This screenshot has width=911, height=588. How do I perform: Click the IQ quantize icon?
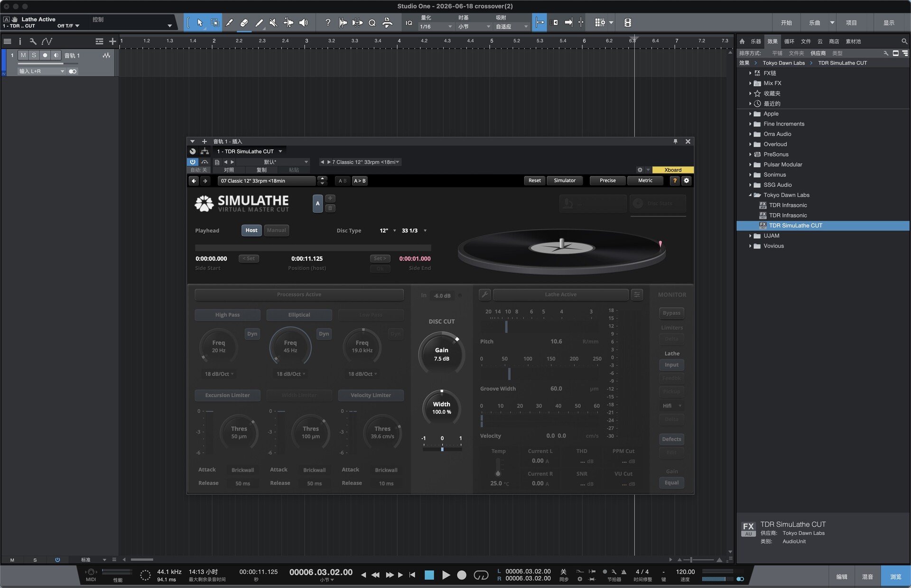[409, 23]
